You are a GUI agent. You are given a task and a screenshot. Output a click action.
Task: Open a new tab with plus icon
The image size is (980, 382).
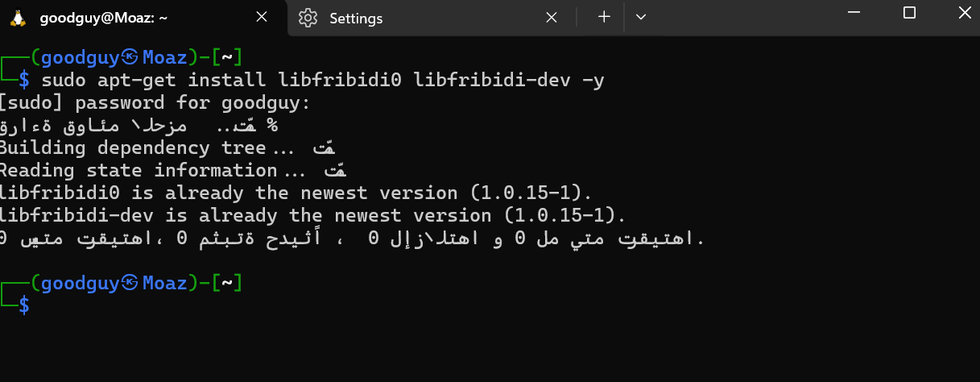[604, 17]
